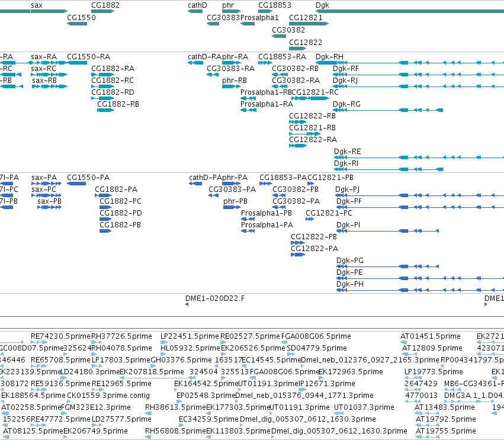The width and height of the screenshot is (504, 440).
Task: Click the CG1882-RB transcript label
Action: coord(118,104)
